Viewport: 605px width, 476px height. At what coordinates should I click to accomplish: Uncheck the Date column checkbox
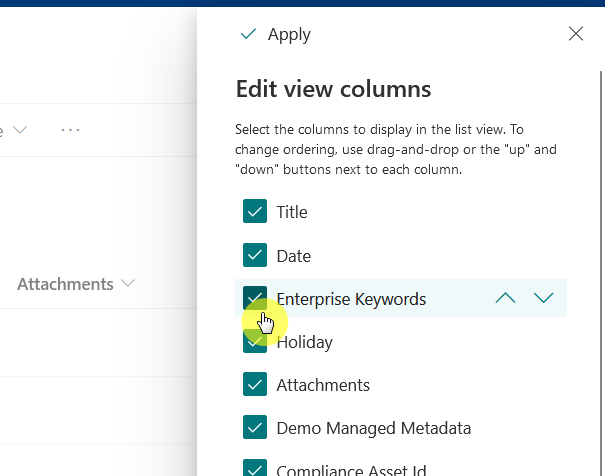pyautogui.click(x=255, y=255)
